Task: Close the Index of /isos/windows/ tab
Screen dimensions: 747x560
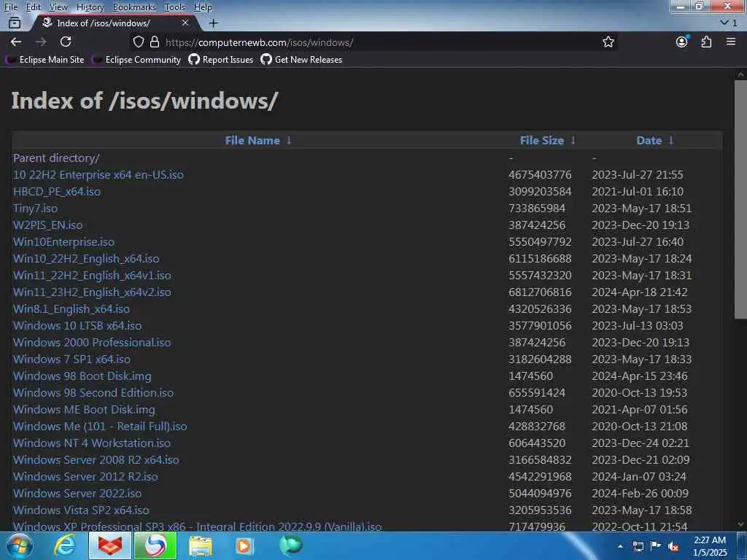Action: pos(185,23)
